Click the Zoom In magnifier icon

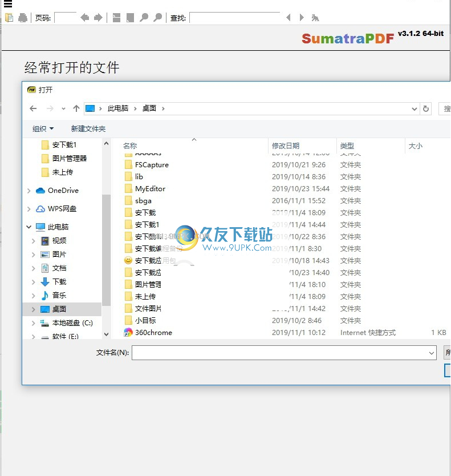(157, 18)
